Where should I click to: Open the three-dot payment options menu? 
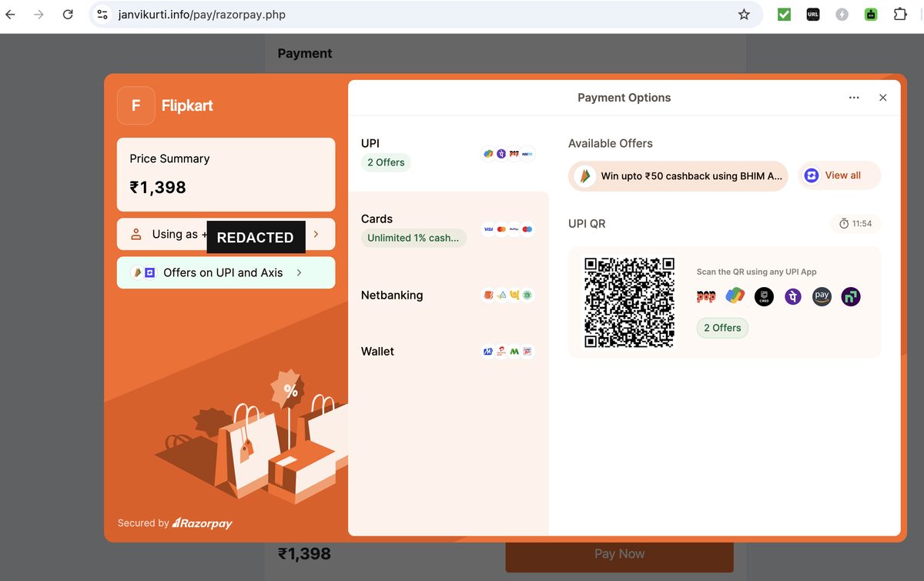pos(854,98)
